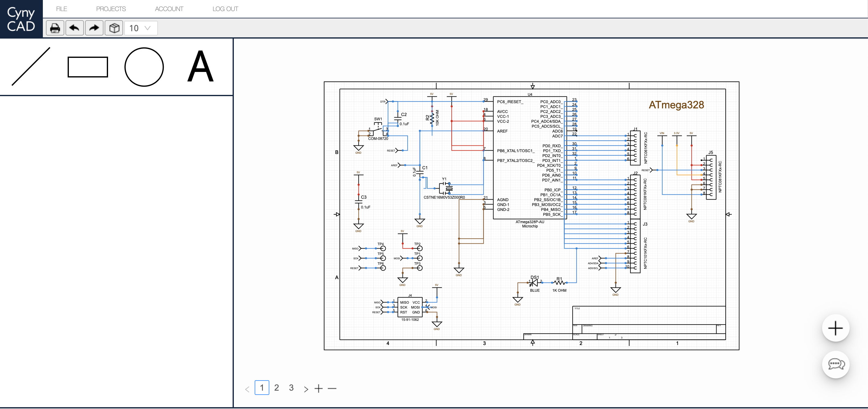Switch to sheet page 3
The width and height of the screenshot is (868, 409).
(x=291, y=388)
